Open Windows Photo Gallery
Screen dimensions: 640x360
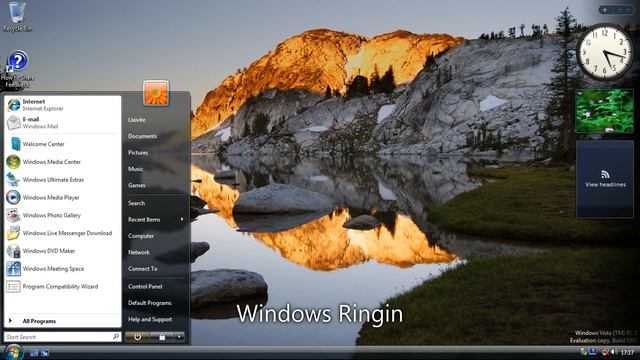point(63,215)
